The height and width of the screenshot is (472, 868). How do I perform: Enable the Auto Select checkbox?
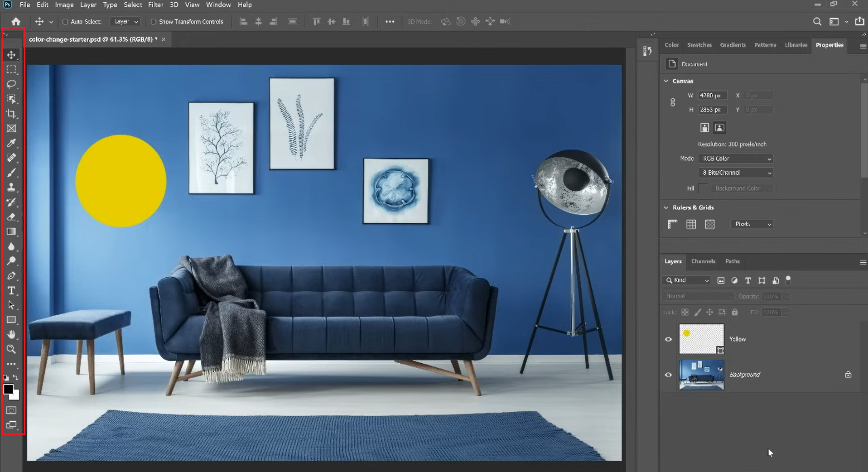point(65,21)
